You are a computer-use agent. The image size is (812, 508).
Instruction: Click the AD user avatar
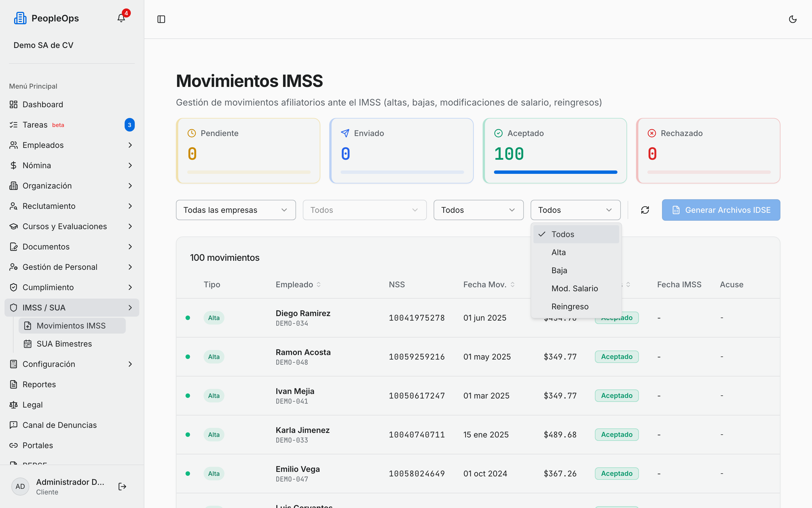point(20,487)
